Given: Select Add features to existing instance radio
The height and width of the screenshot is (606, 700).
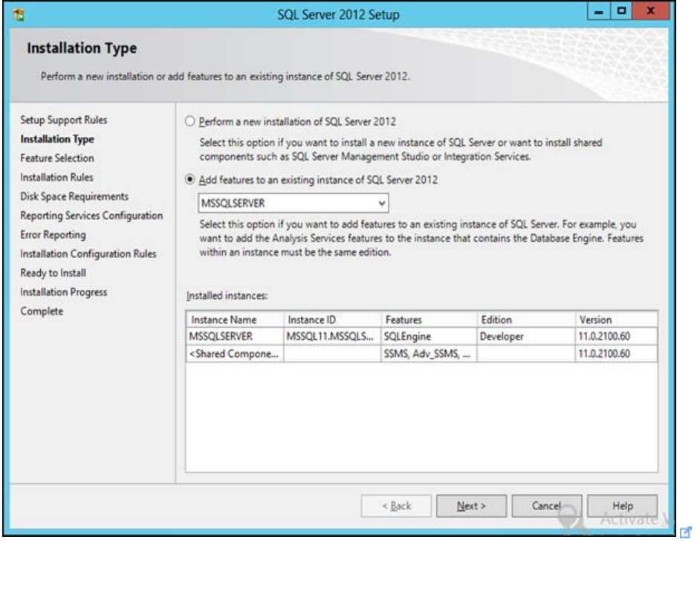Looking at the screenshot, I should pos(190,179).
